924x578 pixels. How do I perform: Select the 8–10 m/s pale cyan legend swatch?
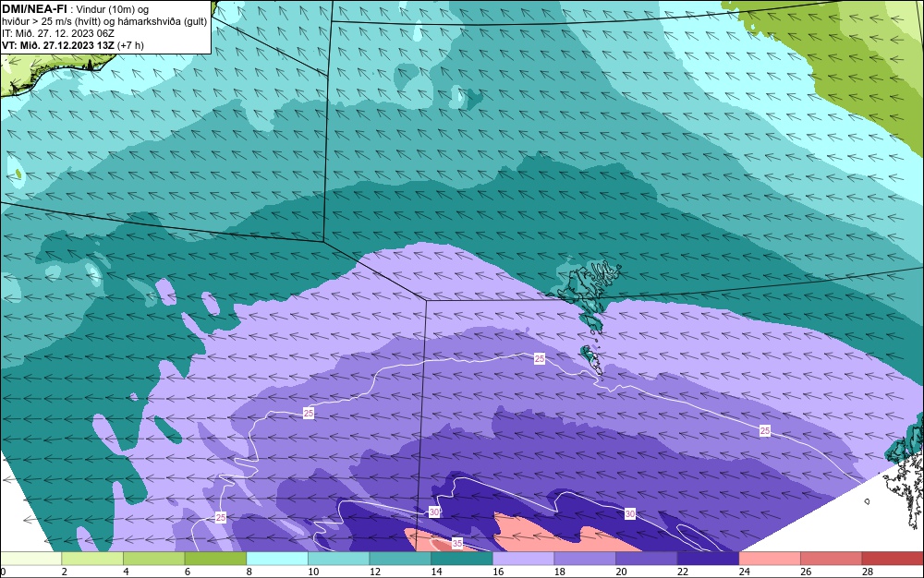pos(277,559)
